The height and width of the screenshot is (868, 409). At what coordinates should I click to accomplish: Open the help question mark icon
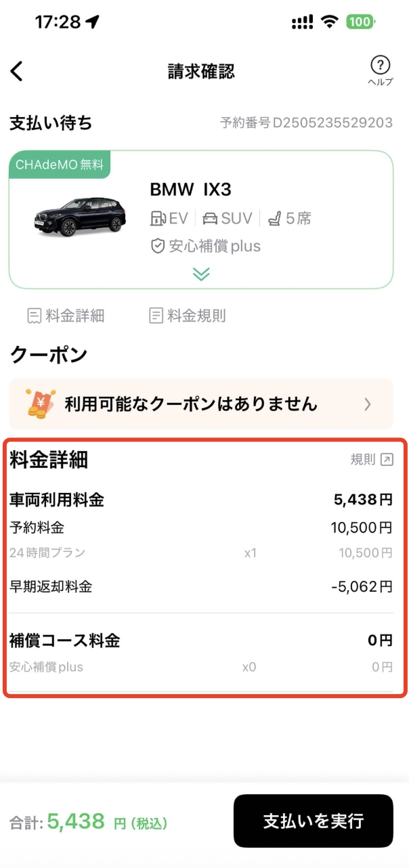pos(380,66)
